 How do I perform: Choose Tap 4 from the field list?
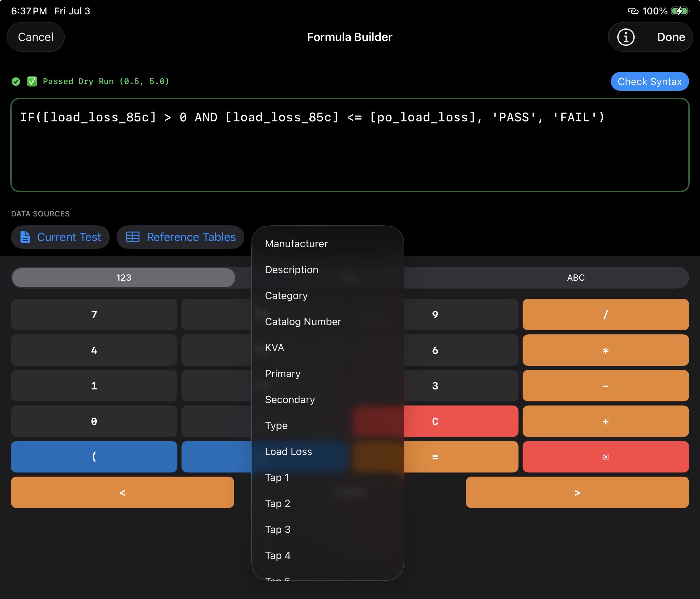pos(327,556)
